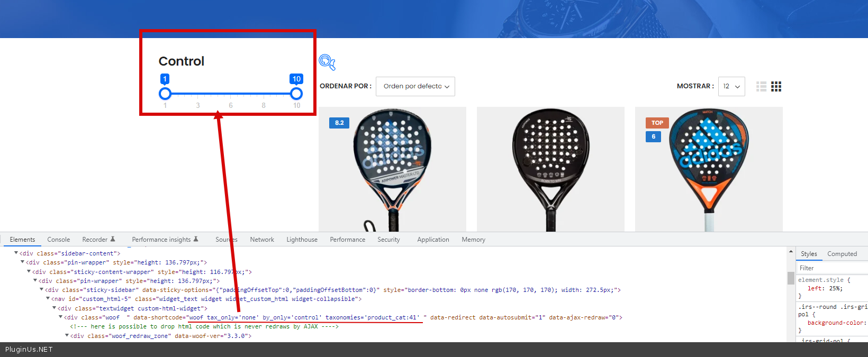Viewport: 868px width, 357px height.
Task: Open the Mostrar 12 items dropdown
Action: coord(731,86)
